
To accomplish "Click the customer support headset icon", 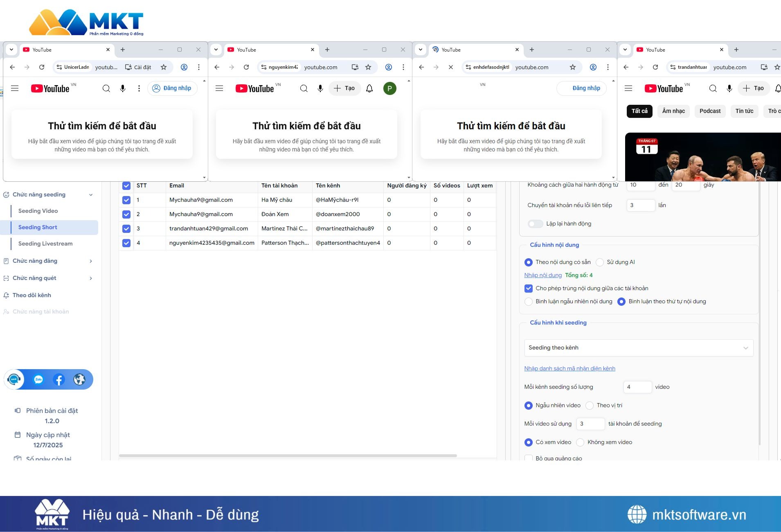I will click(14, 380).
